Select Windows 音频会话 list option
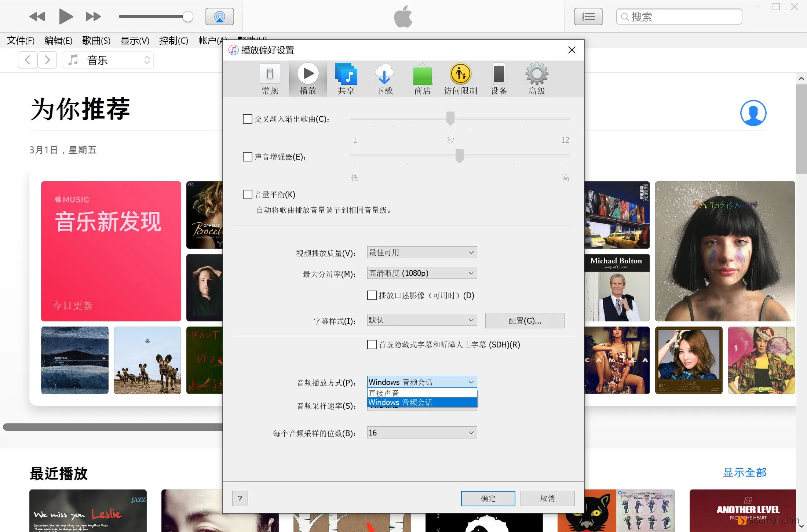 click(422, 402)
